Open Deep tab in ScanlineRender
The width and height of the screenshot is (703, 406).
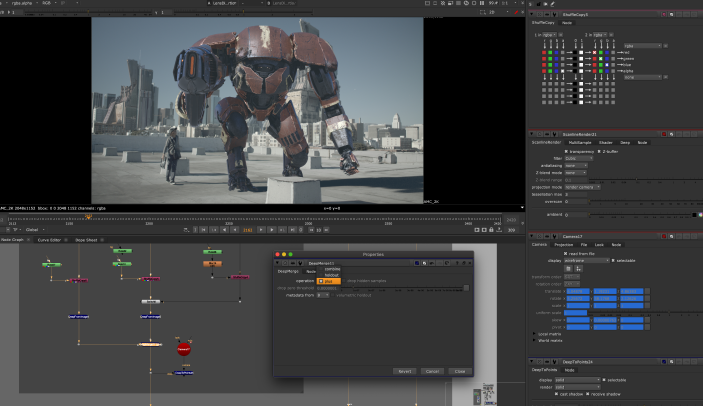[x=625, y=143]
